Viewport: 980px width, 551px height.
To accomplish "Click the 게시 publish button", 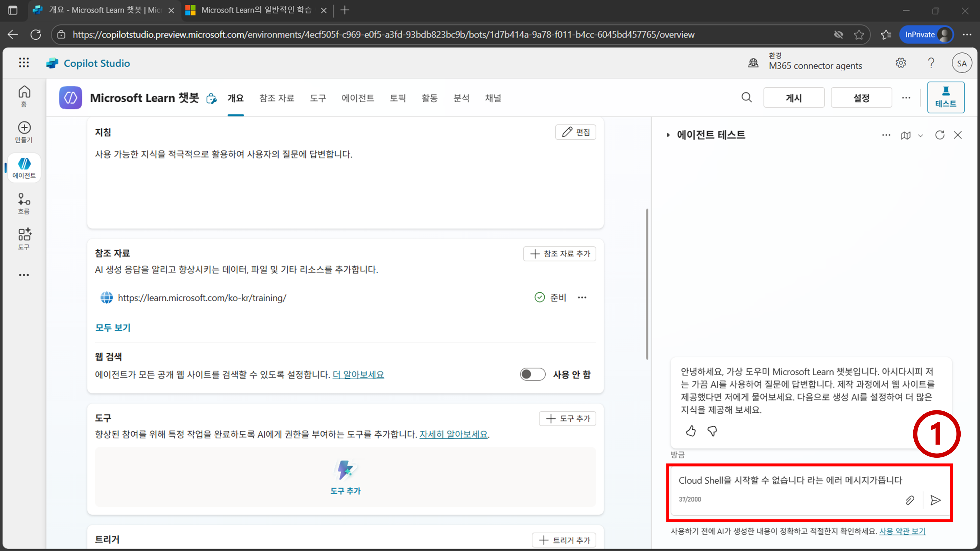I will pyautogui.click(x=794, y=98).
